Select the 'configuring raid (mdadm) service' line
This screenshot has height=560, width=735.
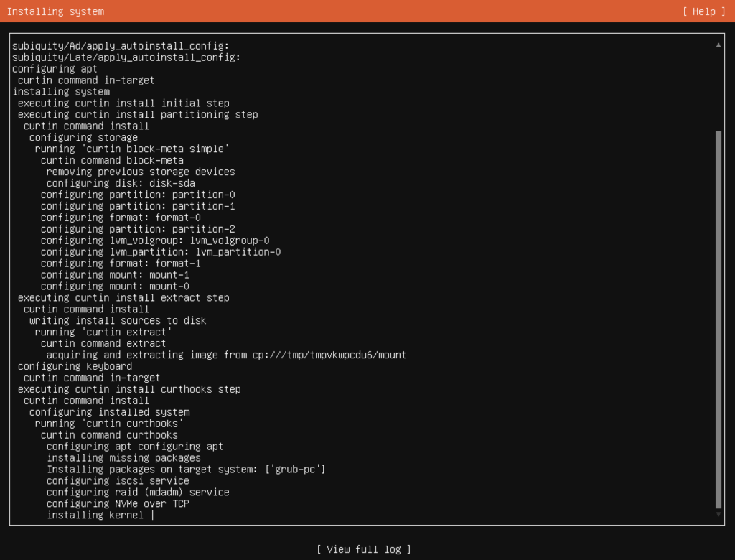pos(136,492)
